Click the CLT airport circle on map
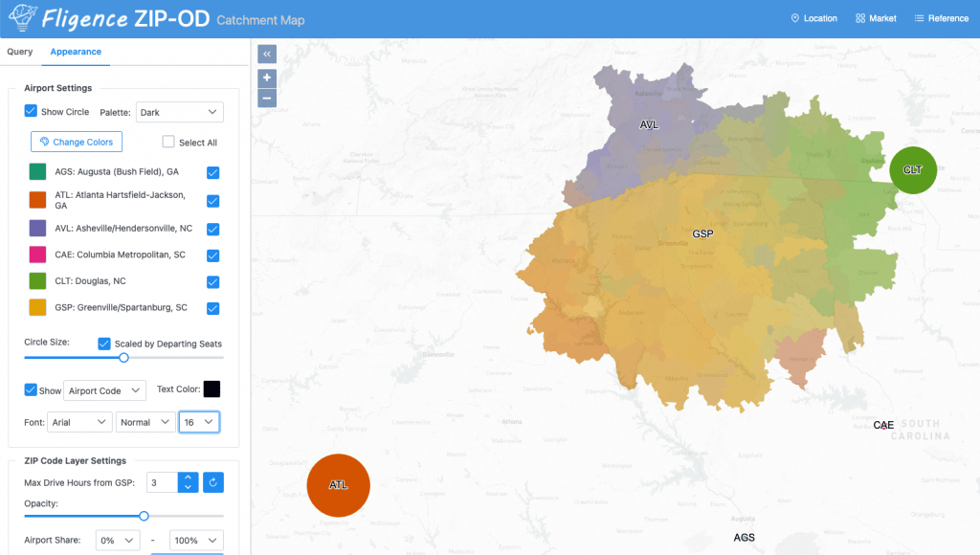 point(912,170)
